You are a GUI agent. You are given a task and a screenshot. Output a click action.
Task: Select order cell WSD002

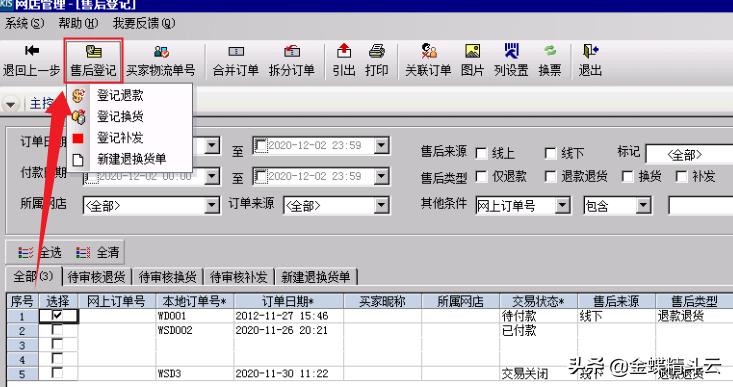pos(195,330)
